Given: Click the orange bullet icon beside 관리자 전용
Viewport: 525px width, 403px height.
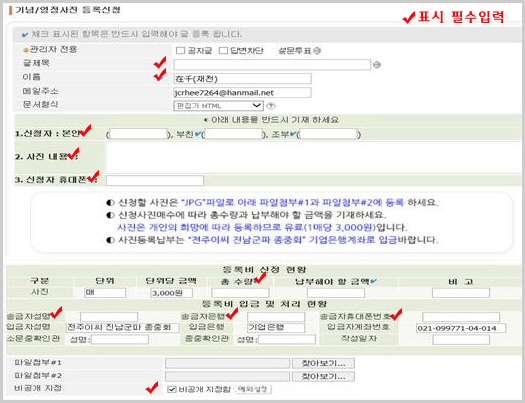Looking at the screenshot, I should (x=26, y=51).
